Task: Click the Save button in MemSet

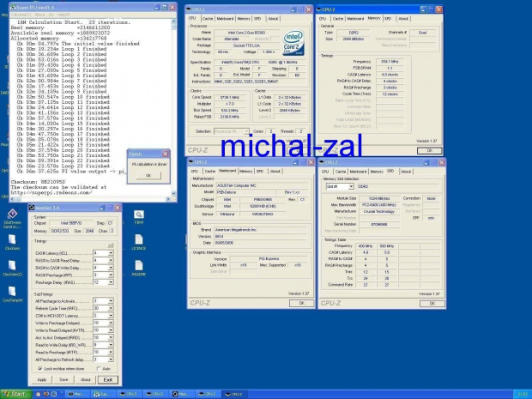Action: [x=63, y=379]
